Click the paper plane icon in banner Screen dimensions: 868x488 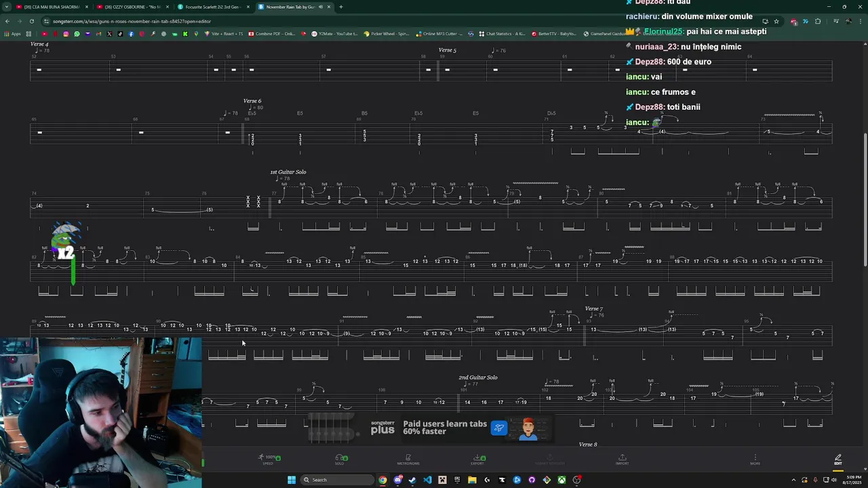(x=499, y=428)
